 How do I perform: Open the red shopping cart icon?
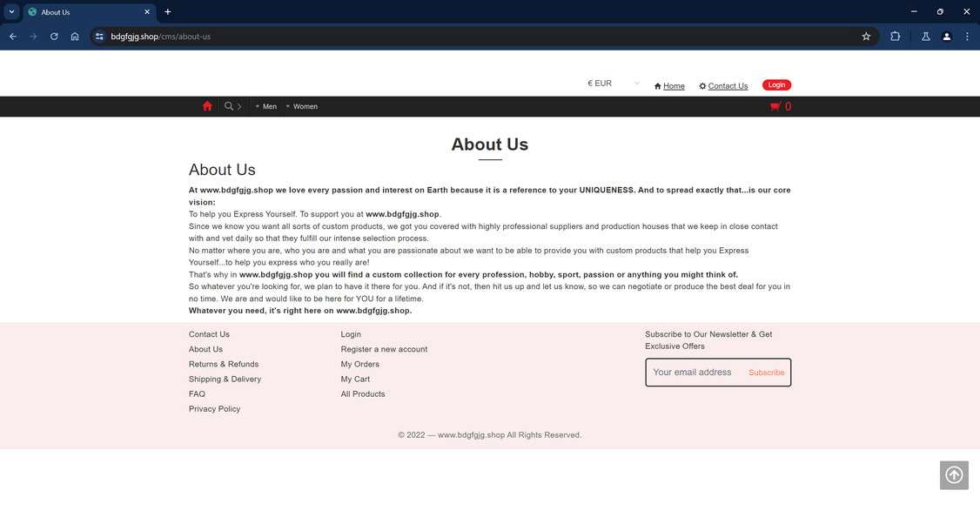tap(775, 106)
